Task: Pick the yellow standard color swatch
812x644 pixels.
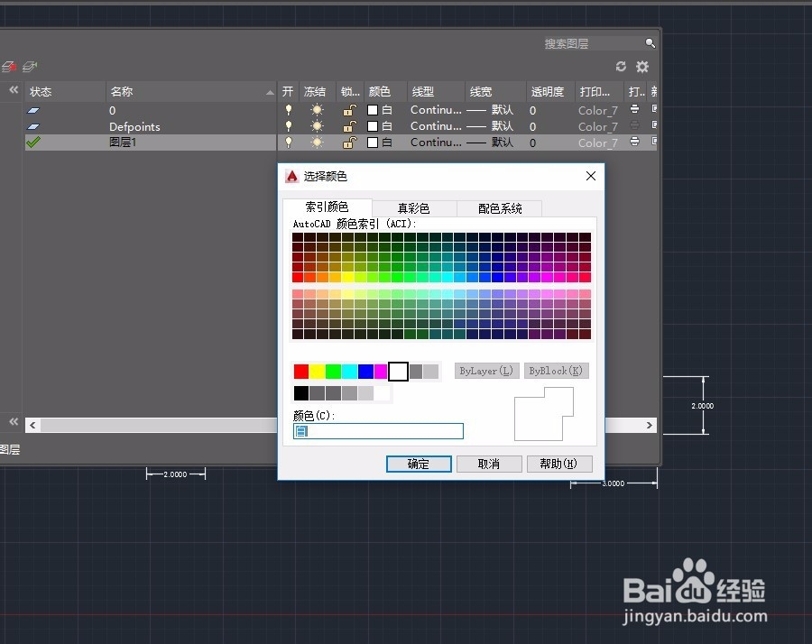Action: coord(317,372)
